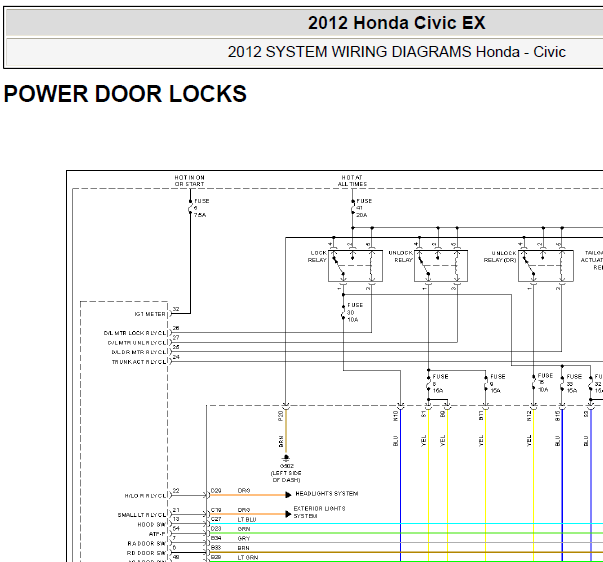Select pin number '24' on TRUNK ACT line

[x=176, y=357]
